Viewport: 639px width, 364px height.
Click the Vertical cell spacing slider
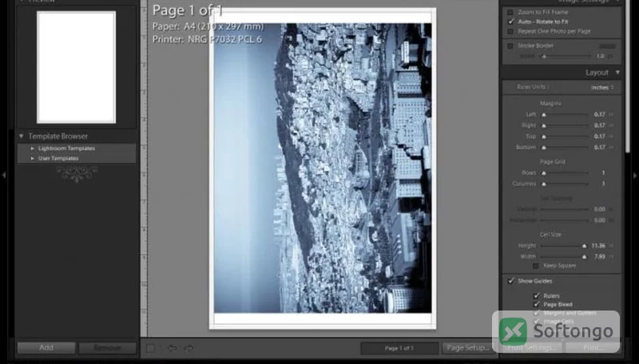click(565, 209)
